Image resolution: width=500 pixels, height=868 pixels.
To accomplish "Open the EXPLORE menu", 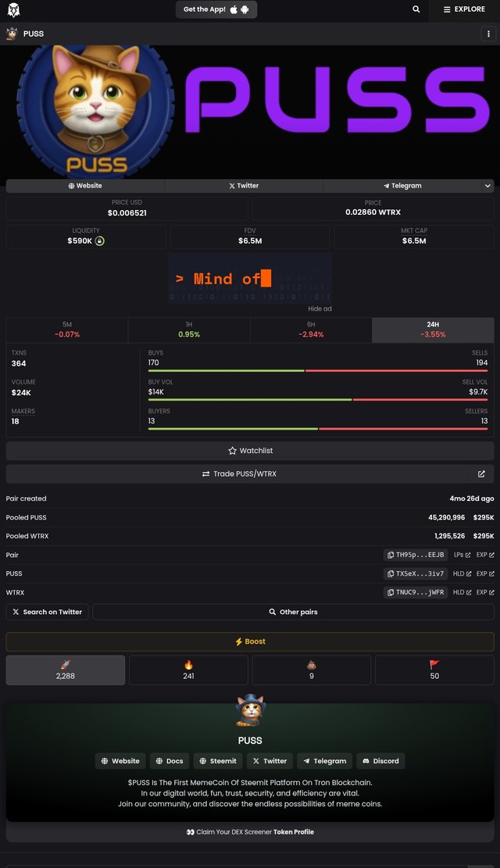I will [x=464, y=9].
